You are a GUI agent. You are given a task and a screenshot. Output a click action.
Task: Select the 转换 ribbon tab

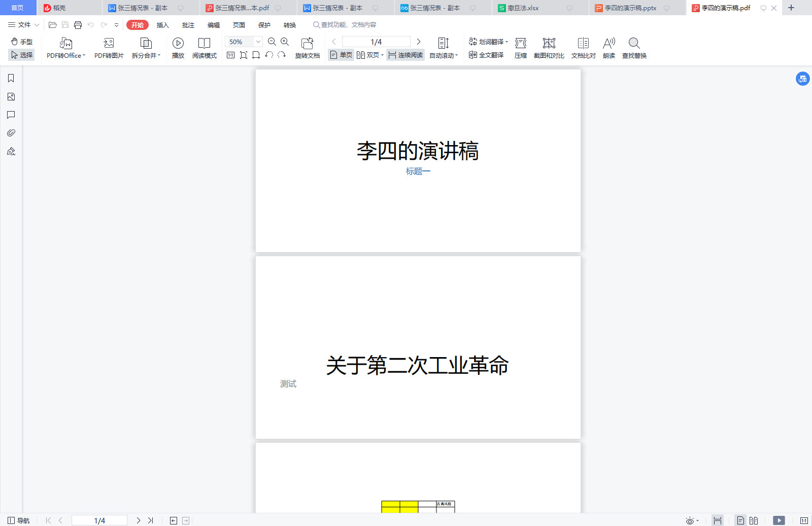[x=289, y=25]
